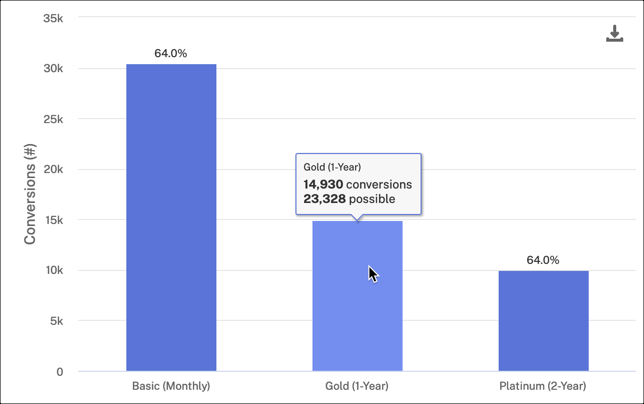
Task: Click the 64.0% label above Platinum bar
Action: (543, 260)
